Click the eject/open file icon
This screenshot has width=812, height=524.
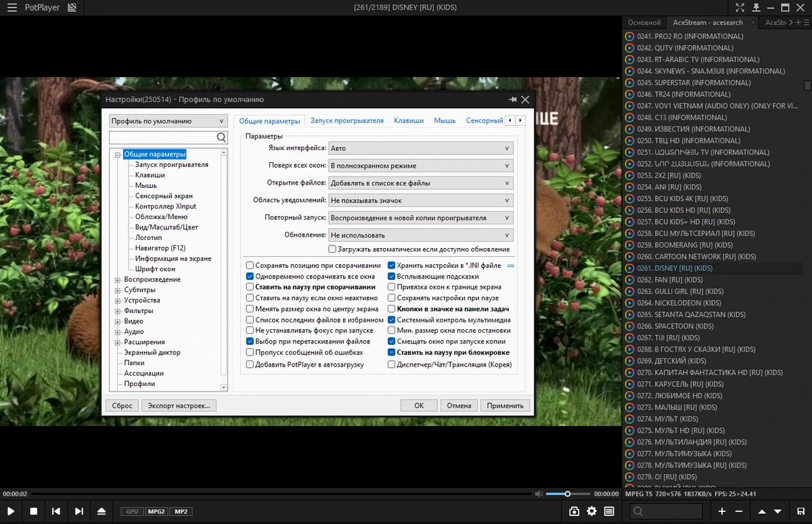click(101, 511)
